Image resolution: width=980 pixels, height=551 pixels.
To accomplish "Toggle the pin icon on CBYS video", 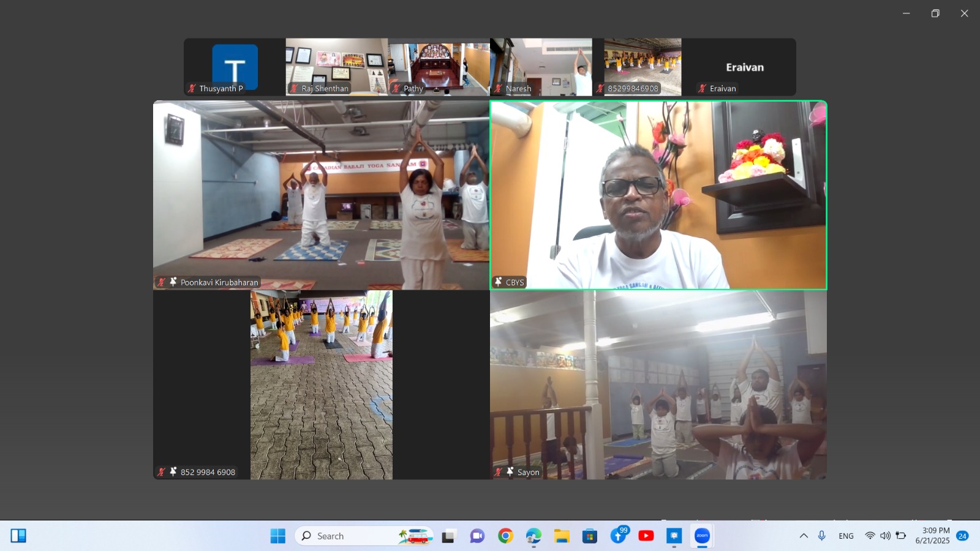I will 499,282.
